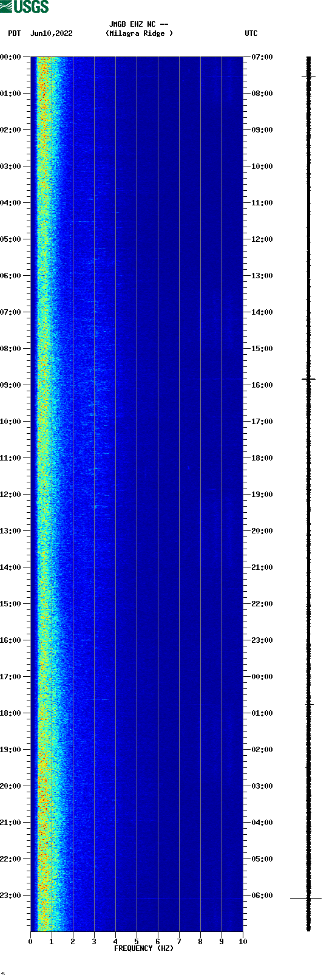
Task: Click the 13:00 UTC time label
Action: pos(262,276)
